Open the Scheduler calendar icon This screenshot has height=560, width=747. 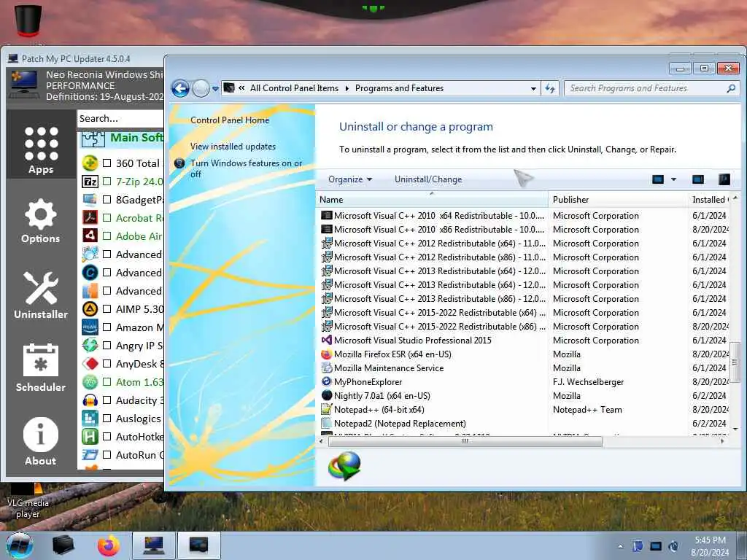(41, 367)
